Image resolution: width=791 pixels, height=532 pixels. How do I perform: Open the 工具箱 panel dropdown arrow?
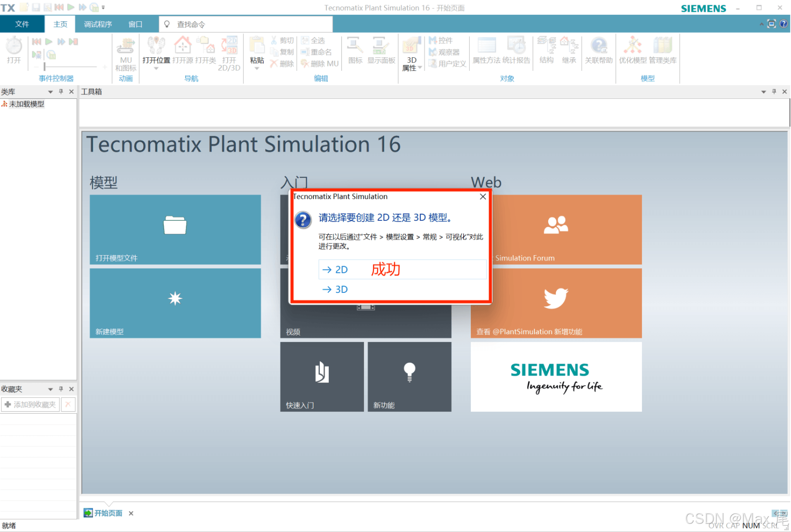click(764, 92)
